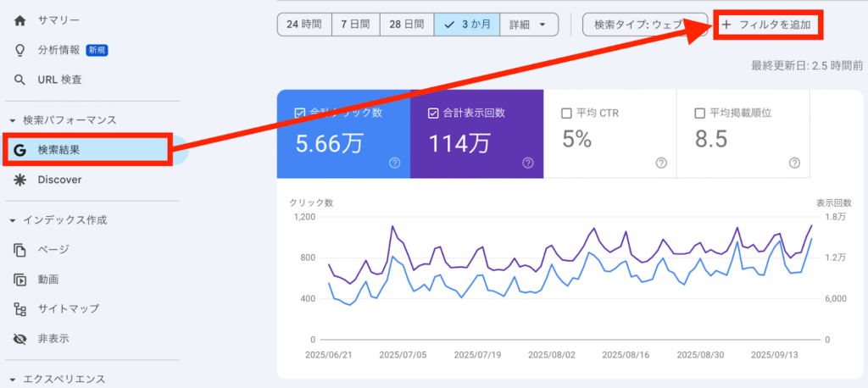Viewport: 868px width, 388px height.
Task: Click the 検索タイプ: ウェブ filter chip
Action: pyautogui.click(x=644, y=25)
